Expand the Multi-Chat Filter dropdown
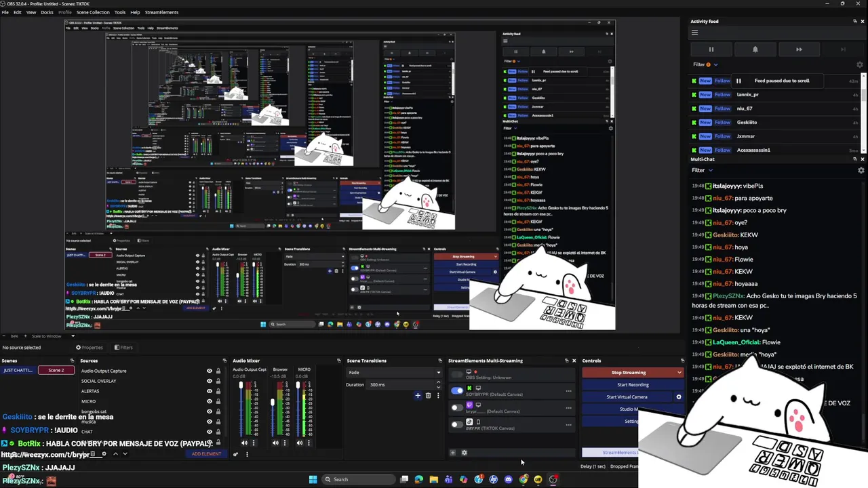Image resolution: width=868 pixels, height=488 pixels. (703, 170)
